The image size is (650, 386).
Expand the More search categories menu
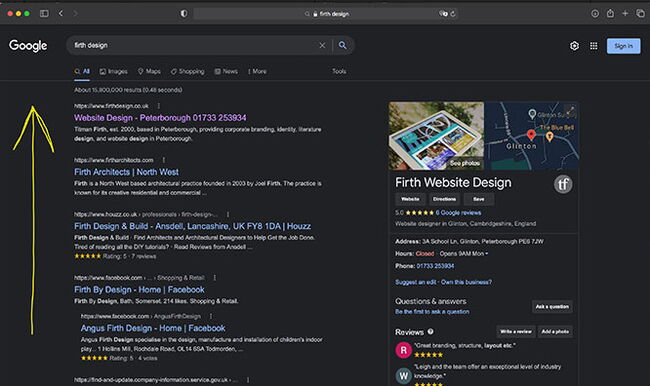coord(257,71)
